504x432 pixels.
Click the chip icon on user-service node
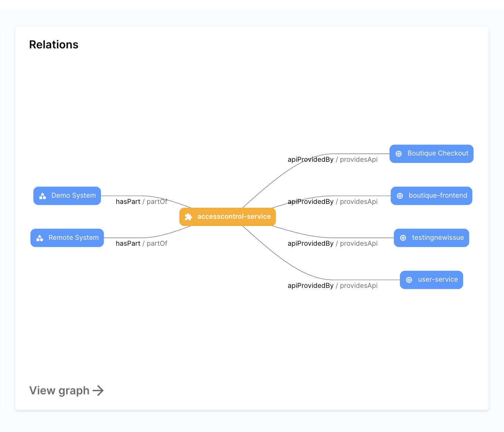409,280
